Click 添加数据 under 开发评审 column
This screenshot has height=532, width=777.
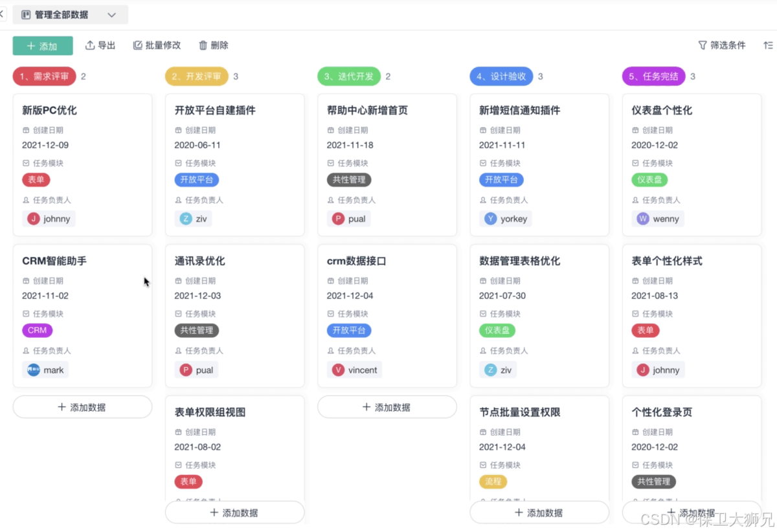[x=234, y=513]
